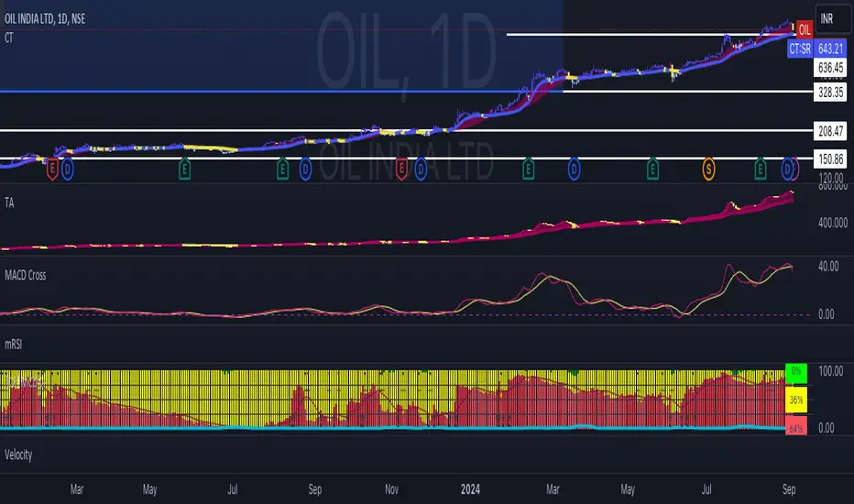The height and width of the screenshot is (504, 854).
Task: Click the 643.21 blue price label
Action: click(x=830, y=49)
